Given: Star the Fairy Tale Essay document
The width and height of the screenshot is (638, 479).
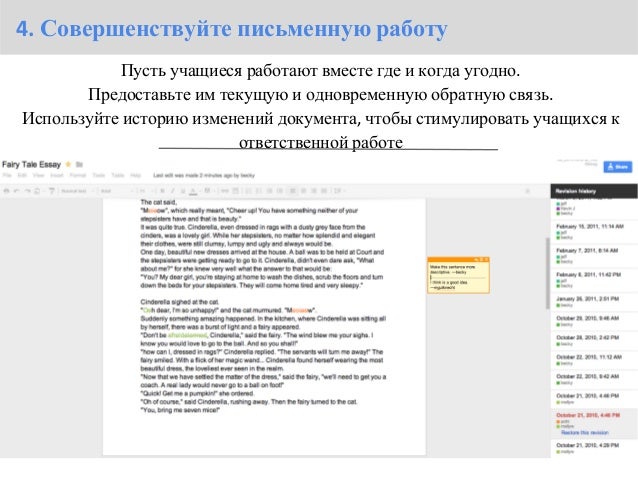Looking at the screenshot, I should pyautogui.click(x=68, y=164).
